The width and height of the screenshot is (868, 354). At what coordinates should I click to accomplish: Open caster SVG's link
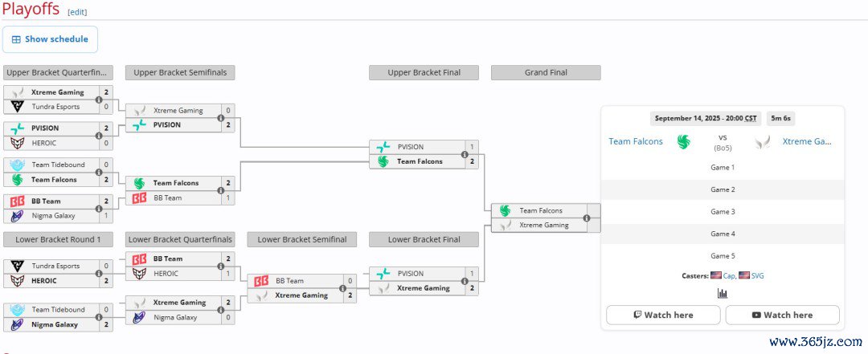coord(757,275)
